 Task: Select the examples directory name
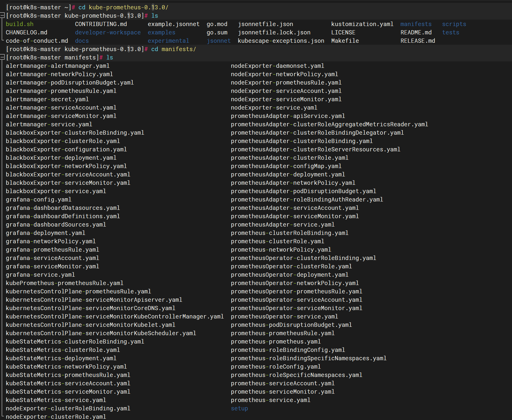(162, 32)
